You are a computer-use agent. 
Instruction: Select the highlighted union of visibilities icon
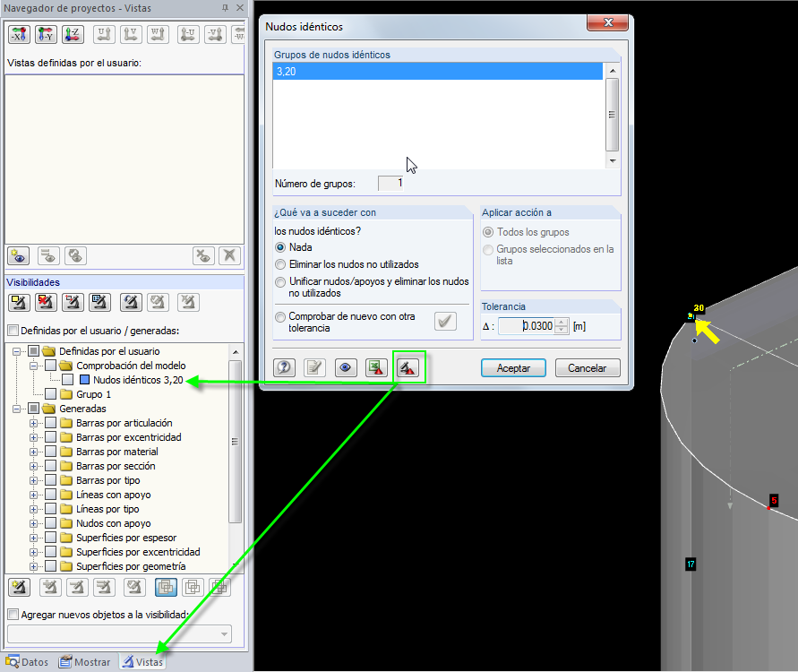click(166, 588)
